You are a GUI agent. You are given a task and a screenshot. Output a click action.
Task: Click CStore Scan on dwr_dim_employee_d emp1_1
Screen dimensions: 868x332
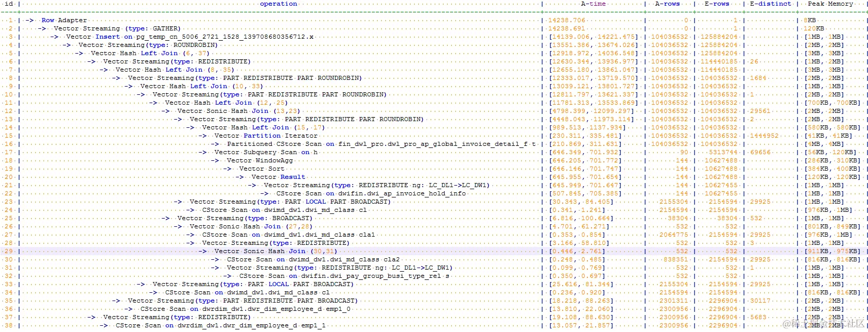[x=220, y=325]
